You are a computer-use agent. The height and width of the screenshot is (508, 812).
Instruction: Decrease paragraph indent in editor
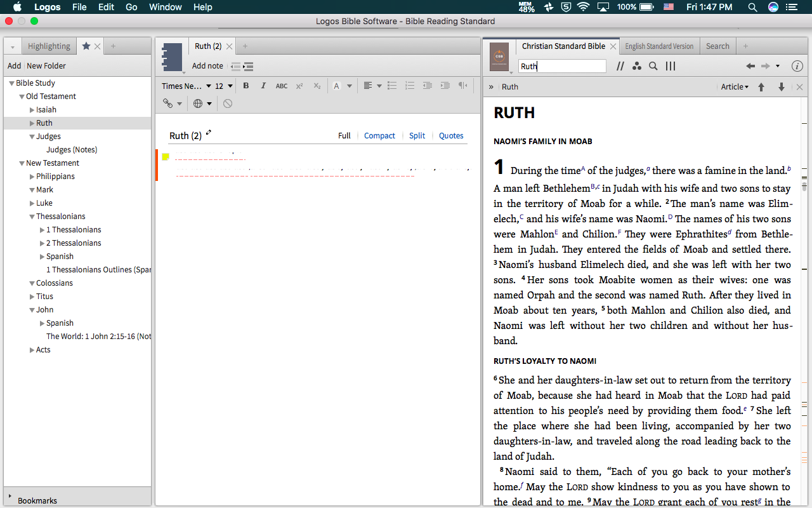tap(428, 86)
